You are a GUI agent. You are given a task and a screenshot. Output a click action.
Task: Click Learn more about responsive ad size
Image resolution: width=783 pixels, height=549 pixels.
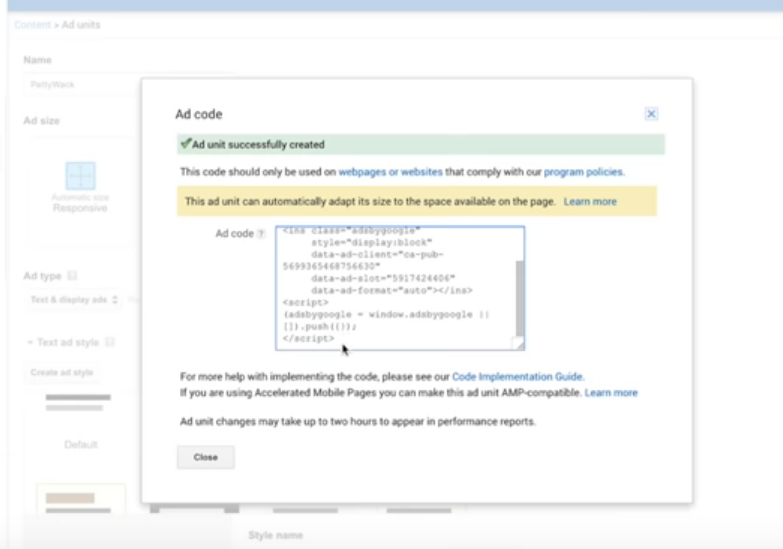[590, 201]
